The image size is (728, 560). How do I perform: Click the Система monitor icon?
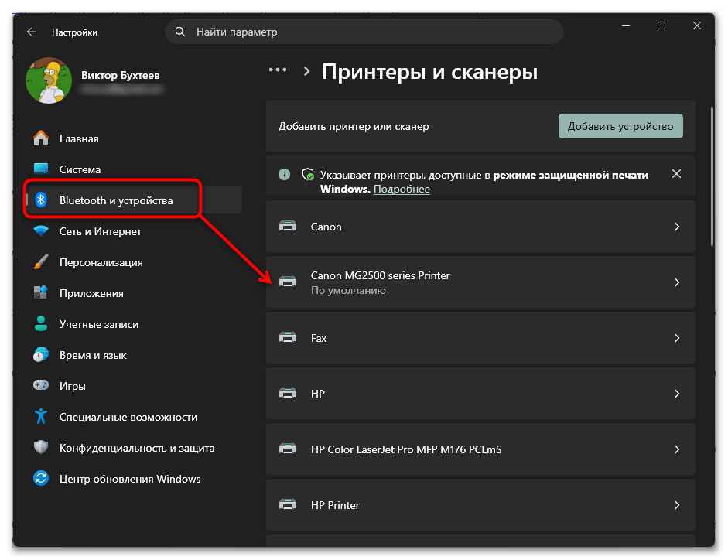(x=41, y=169)
